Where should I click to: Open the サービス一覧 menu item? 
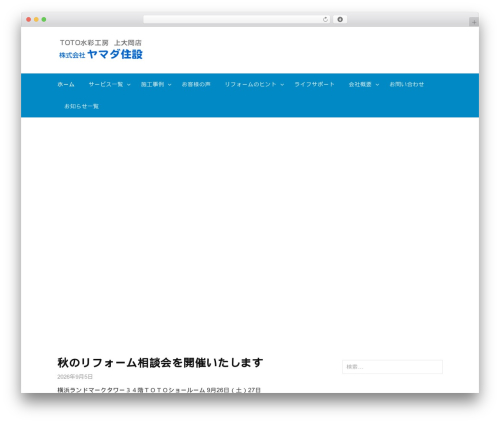[106, 84]
